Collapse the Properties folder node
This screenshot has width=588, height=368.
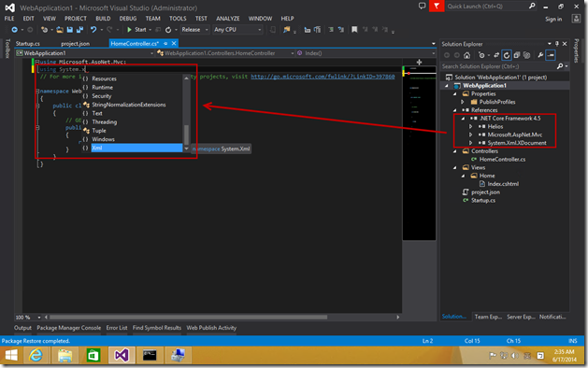point(455,93)
